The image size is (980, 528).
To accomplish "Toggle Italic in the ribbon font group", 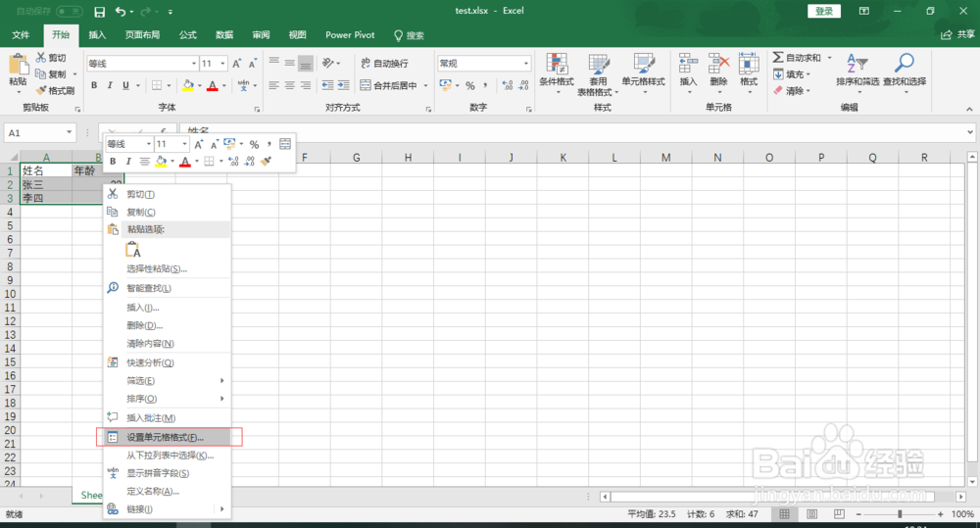I will click(110, 85).
